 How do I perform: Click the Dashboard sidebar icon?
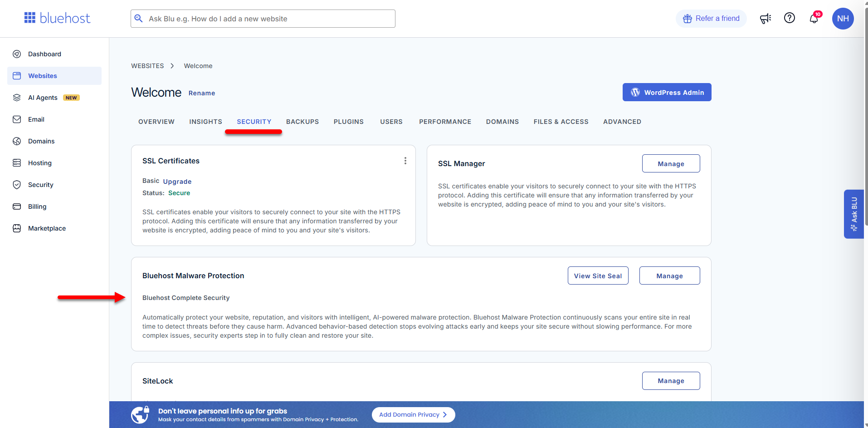[x=17, y=54]
